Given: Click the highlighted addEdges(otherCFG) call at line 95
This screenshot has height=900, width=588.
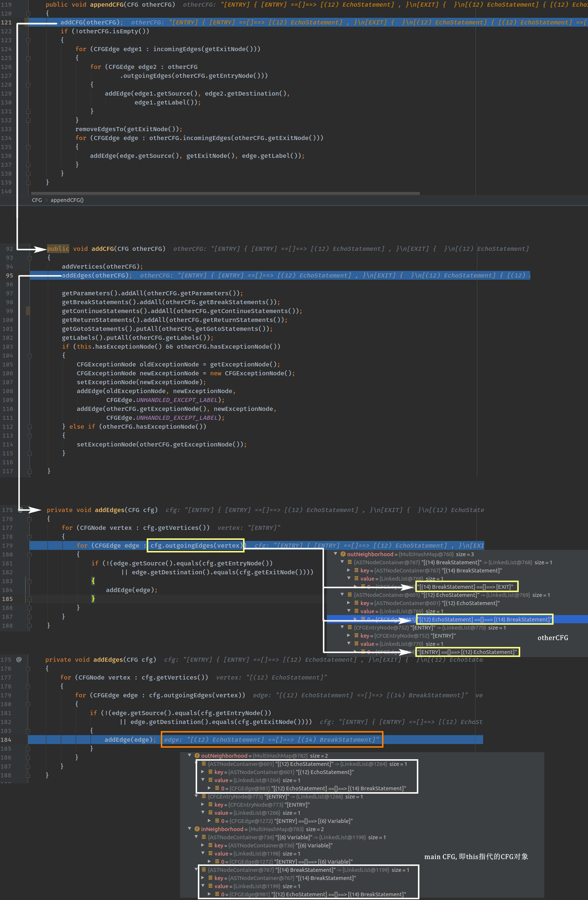Looking at the screenshot, I should (97, 275).
